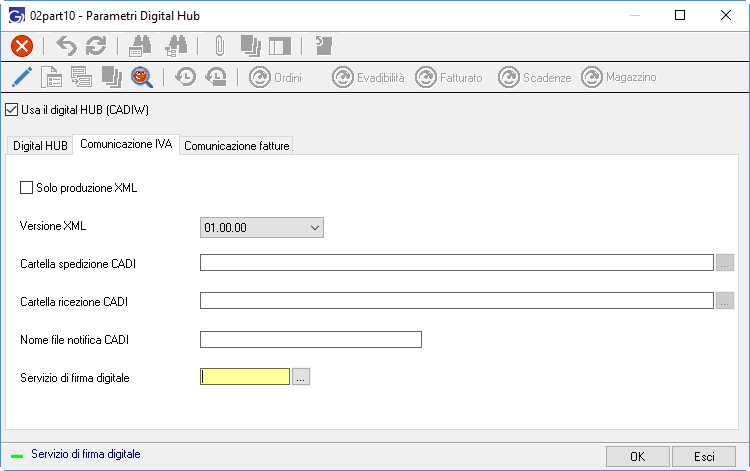Open lookup for Servizio di firma digitale

[301, 377]
